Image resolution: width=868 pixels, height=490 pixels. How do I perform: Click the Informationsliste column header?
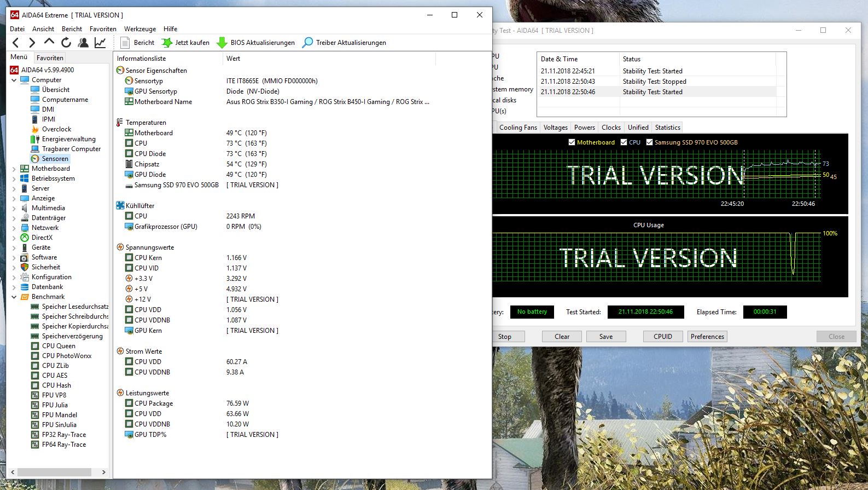tap(168, 59)
